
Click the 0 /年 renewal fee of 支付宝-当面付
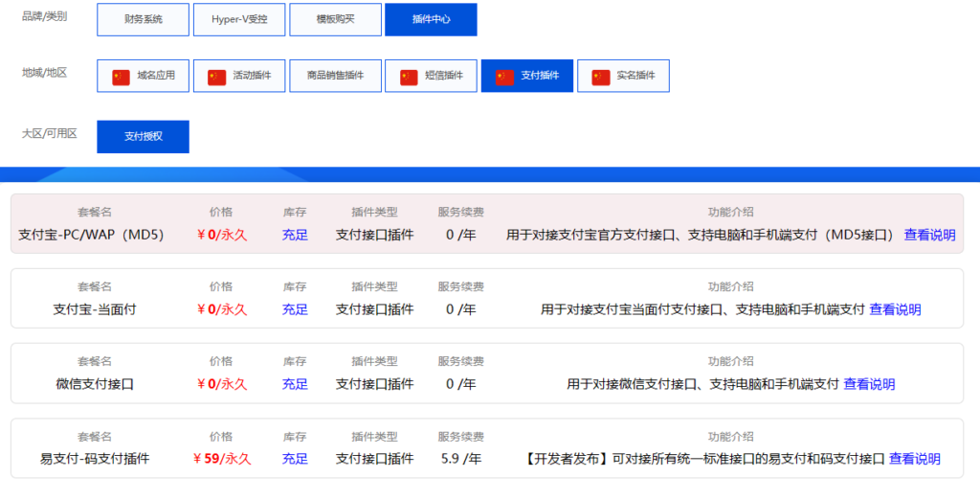(x=461, y=309)
